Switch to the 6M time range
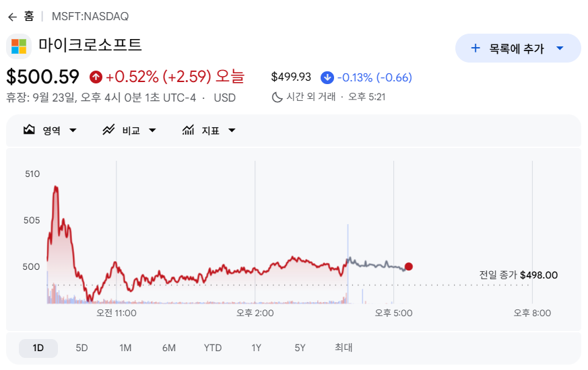Image resolution: width=588 pixels, height=370 pixels. tap(169, 348)
